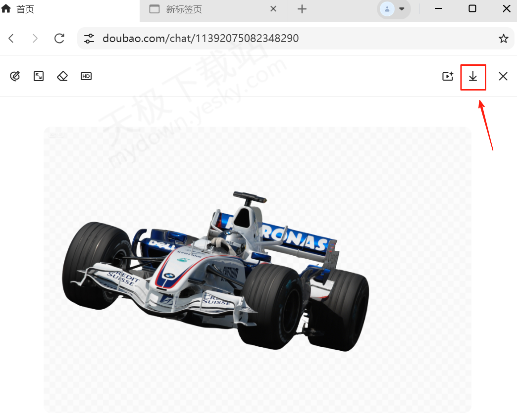Click the forward navigation arrow

pyautogui.click(x=35, y=39)
